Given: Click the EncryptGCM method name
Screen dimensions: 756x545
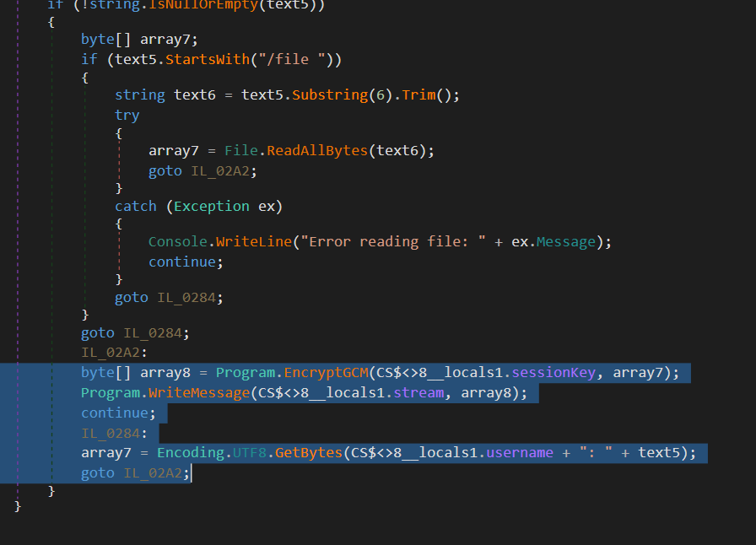Looking at the screenshot, I should point(327,373).
